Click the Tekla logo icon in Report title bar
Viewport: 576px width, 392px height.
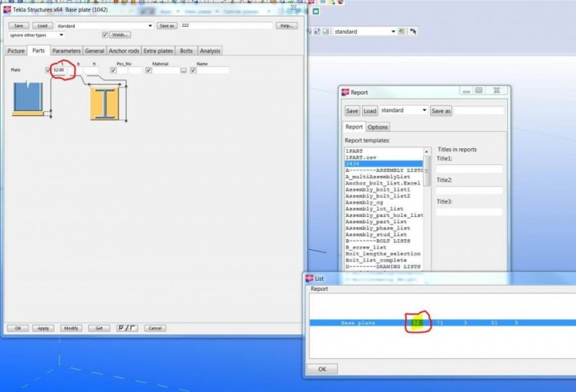point(345,92)
